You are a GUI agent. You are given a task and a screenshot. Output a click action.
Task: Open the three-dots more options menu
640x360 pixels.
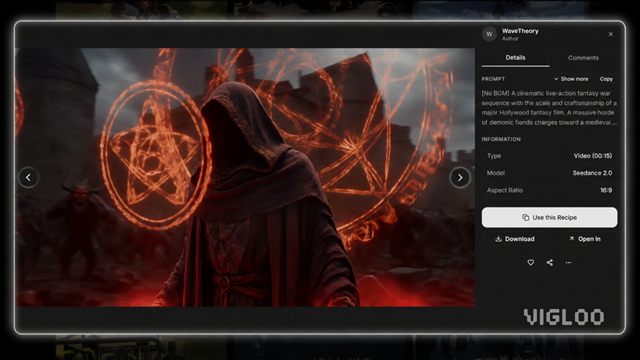click(568, 262)
